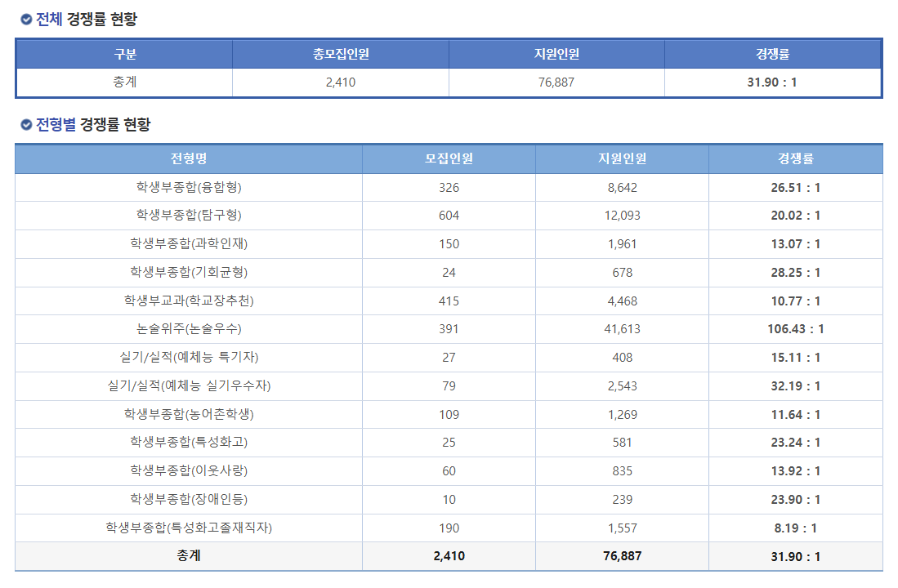Select the 실기/실적(예체능 특기자) row name
Screen dimensions: 898x588
189,358
